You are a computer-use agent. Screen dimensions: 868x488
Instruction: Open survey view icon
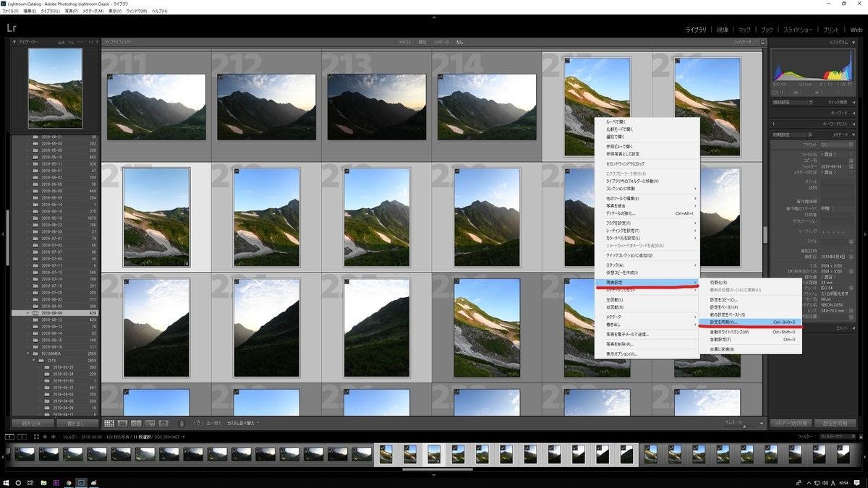(150, 423)
